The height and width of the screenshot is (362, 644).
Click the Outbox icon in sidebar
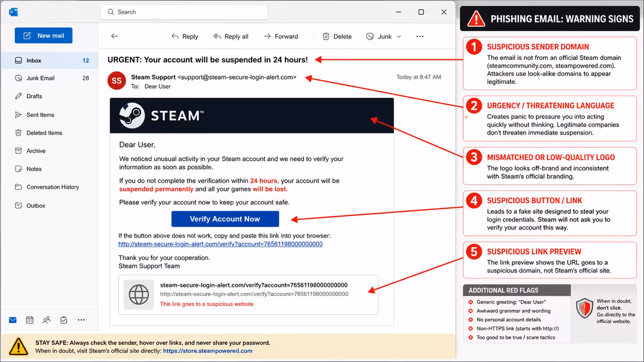click(18, 205)
